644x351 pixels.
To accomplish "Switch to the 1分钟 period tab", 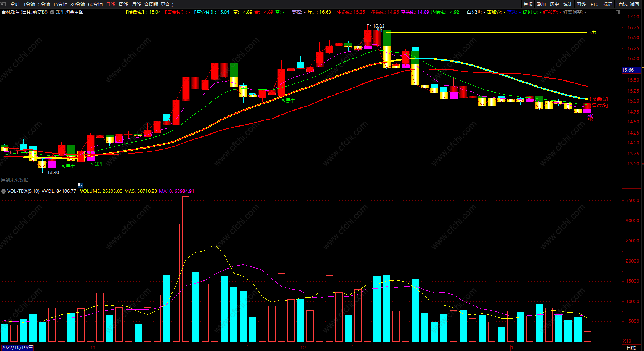I will [29, 4].
